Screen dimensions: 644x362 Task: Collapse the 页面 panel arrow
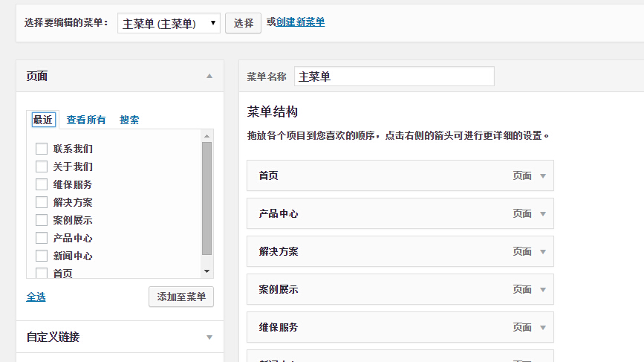[209, 76]
